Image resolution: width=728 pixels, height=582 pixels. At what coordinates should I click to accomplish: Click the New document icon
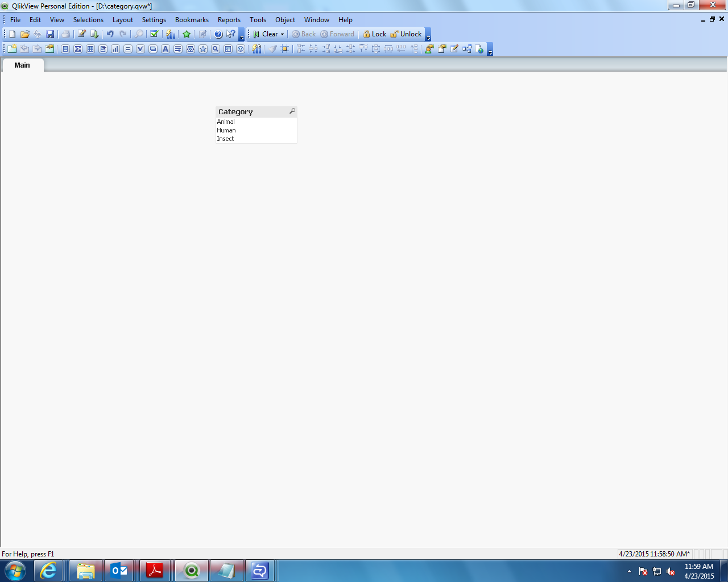[13, 34]
